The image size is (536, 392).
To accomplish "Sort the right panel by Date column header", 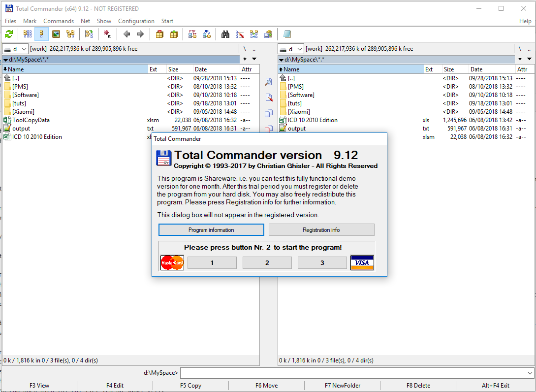I will click(x=492, y=69).
